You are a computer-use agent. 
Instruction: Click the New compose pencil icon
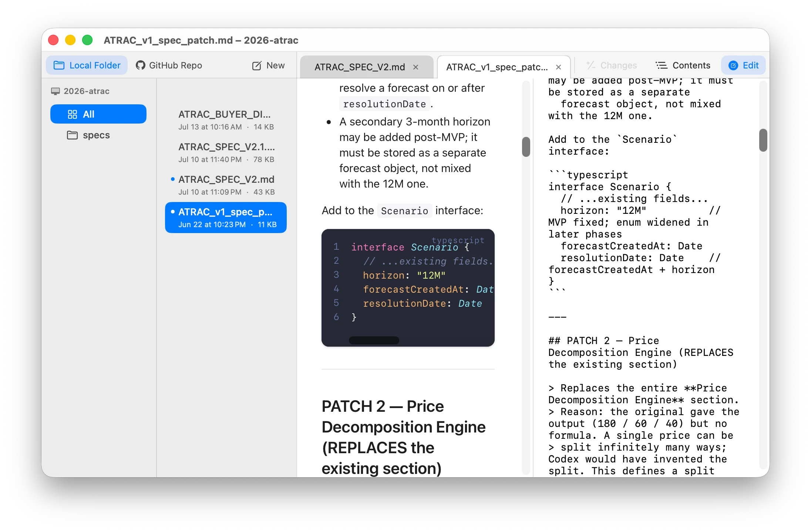point(257,66)
